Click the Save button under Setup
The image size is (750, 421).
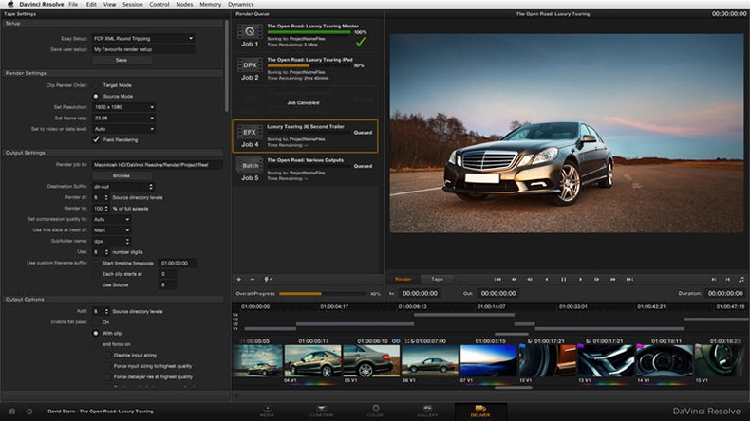[122, 60]
